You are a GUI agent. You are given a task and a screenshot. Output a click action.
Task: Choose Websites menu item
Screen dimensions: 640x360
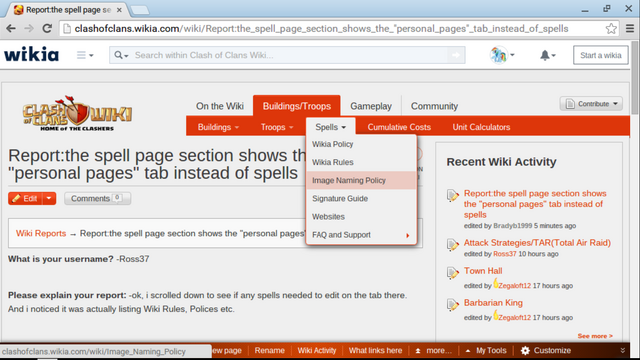pyautogui.click(x=361, y=216)
